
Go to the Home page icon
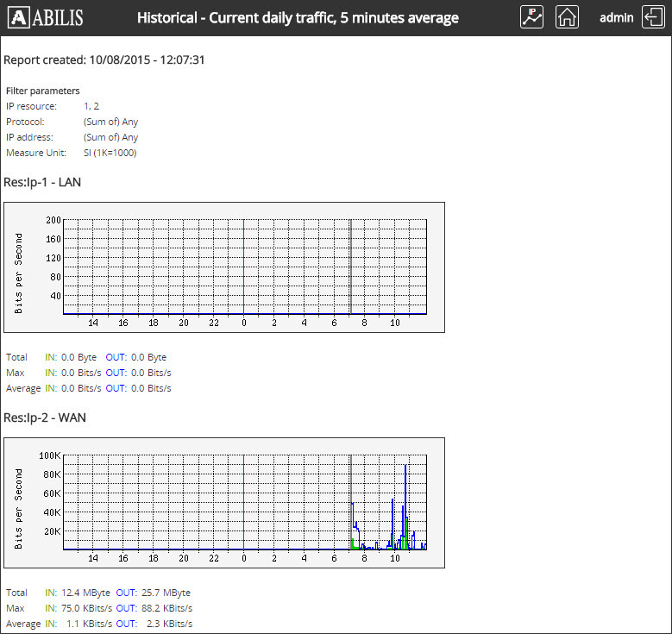(x=567, y=17)
